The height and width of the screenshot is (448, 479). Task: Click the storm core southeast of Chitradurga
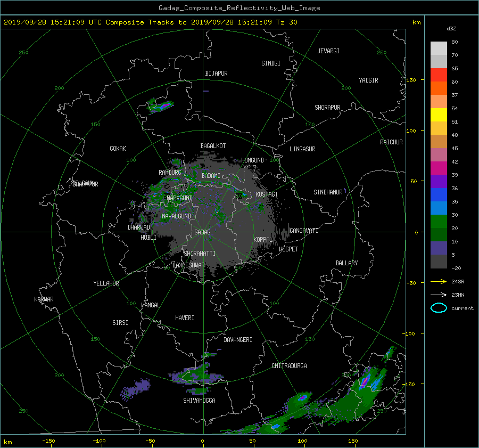point(303,397)
